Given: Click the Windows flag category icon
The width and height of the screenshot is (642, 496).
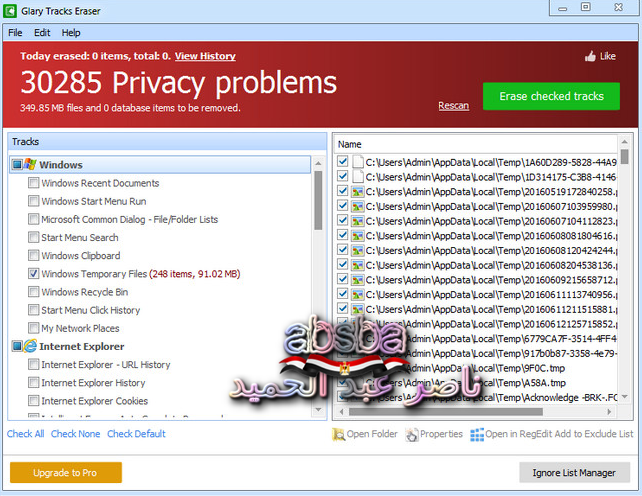Looking at the screenshot, I should 30,164.
